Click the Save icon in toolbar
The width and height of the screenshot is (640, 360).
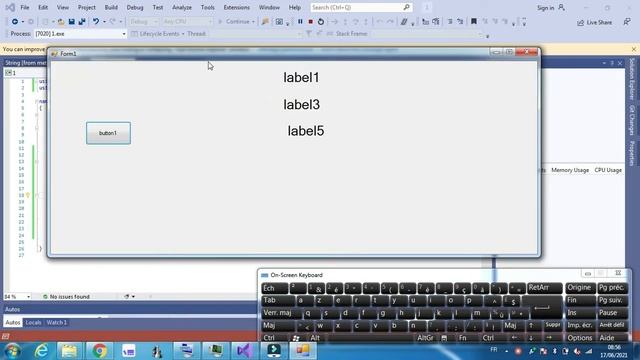coord(71,22)
